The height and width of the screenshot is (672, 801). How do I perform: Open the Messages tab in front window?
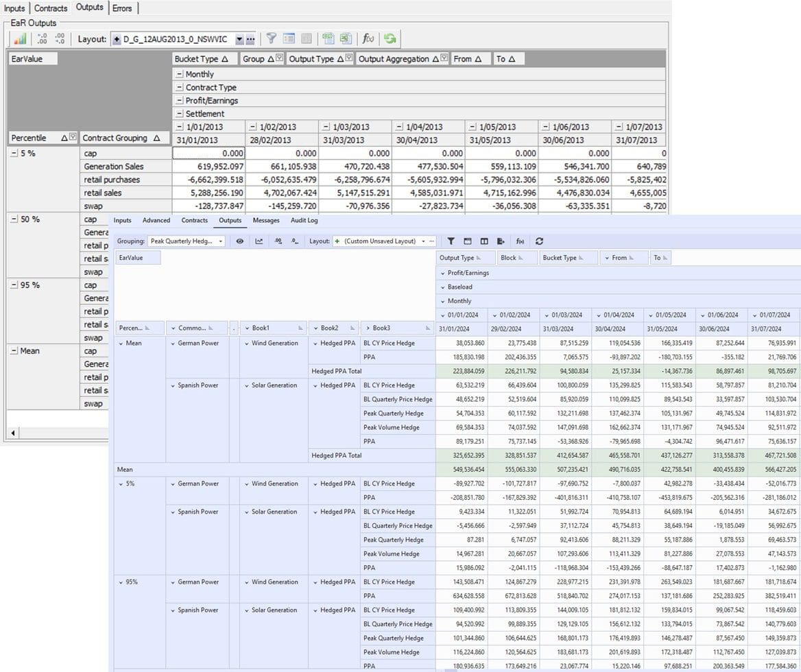(x=266, y=220)
